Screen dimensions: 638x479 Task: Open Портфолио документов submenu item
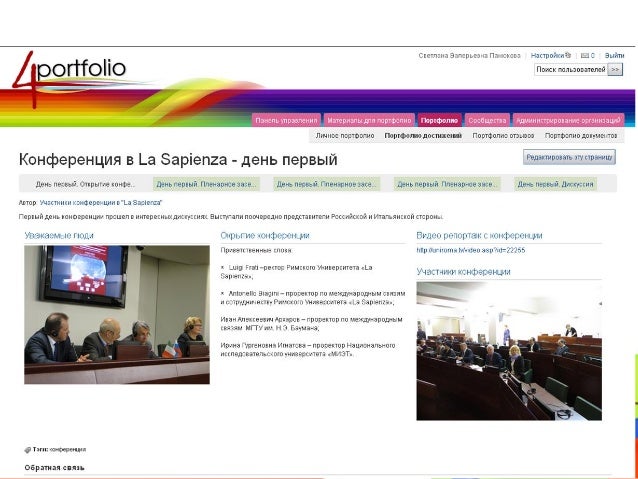pos(581,136)
